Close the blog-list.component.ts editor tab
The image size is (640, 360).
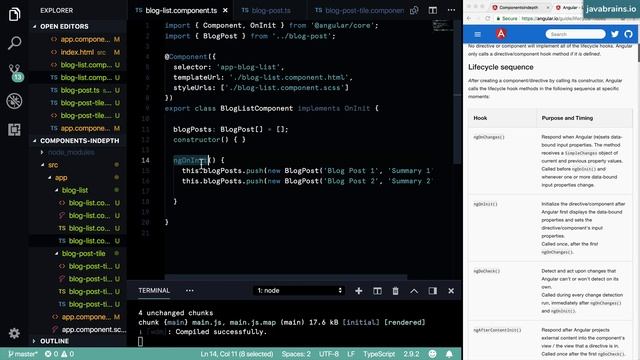(225, 10)
